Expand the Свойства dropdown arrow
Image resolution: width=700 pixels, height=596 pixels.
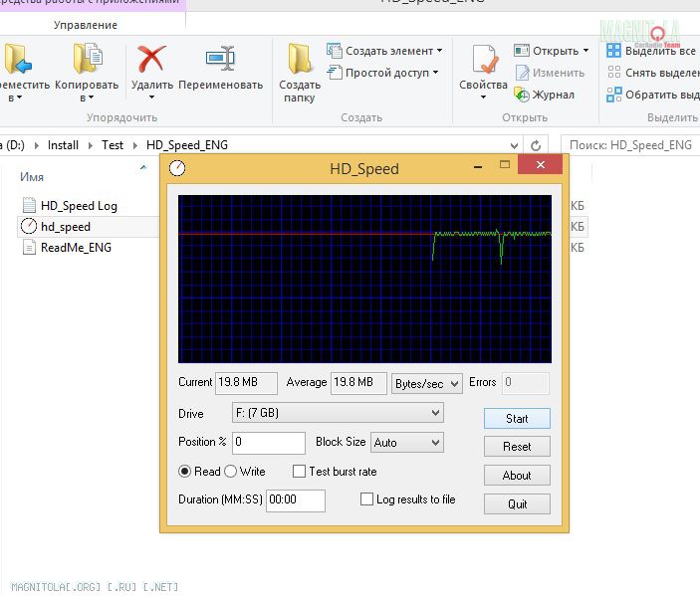[x=483, y=98]
